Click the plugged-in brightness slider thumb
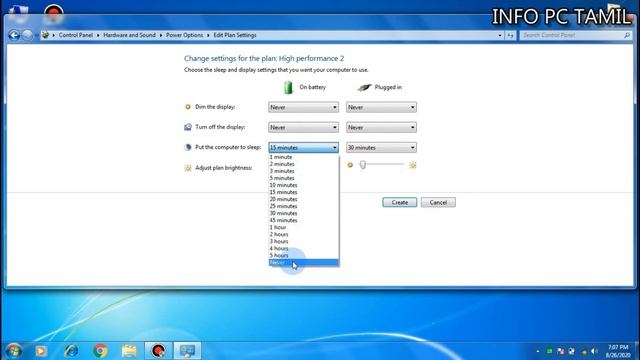 click(362, 164)
